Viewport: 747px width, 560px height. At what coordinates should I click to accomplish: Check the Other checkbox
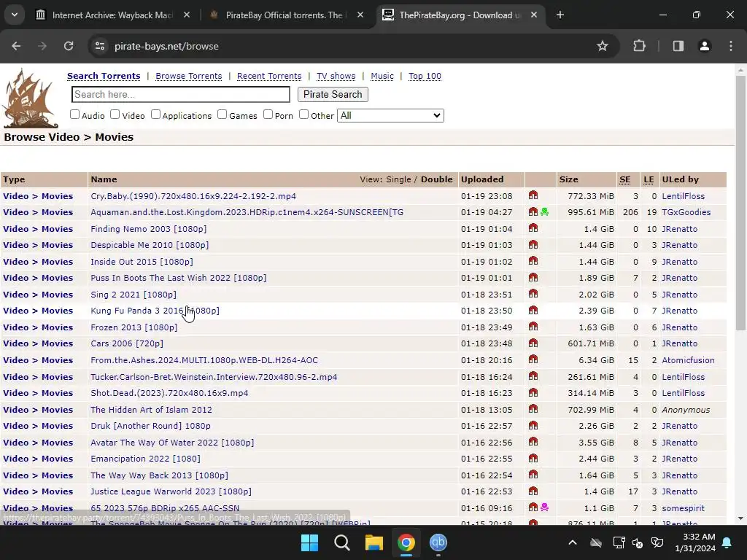tap(303, 114)
